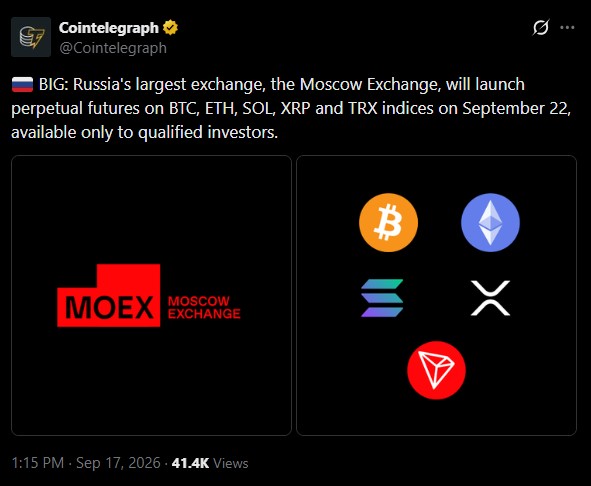Click the tweet text about perpetual futures

pos(291,109)
